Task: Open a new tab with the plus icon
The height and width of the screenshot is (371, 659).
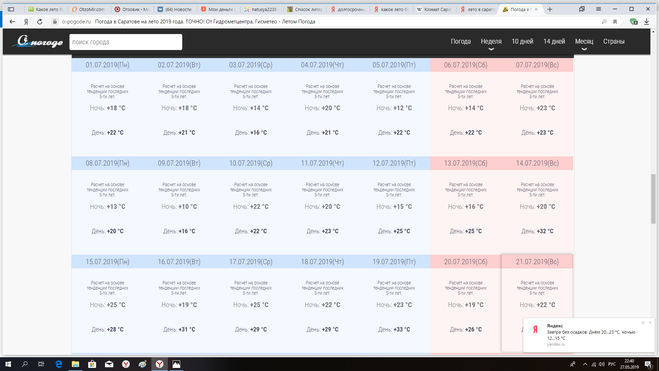Action: click(550, 9)
